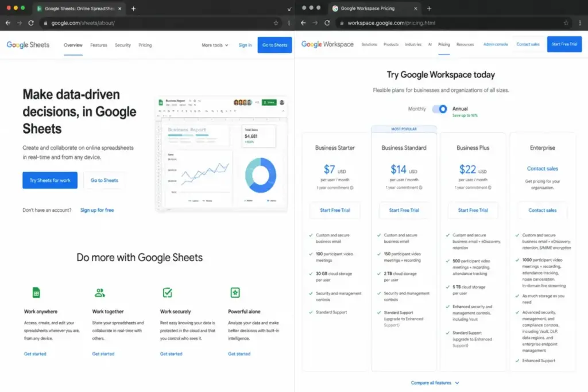Image resolution: width=588 pixels, height=392 pixels.
Task: Start Free Trial for Business Plus
Action: point(473,210)
